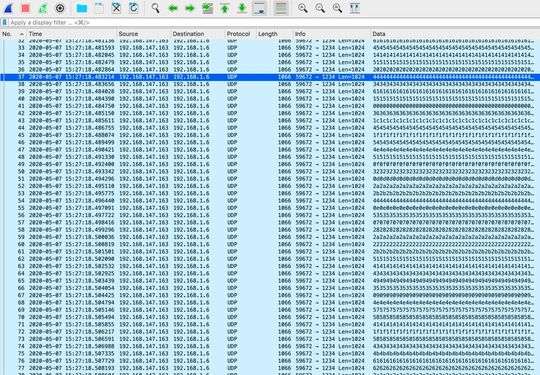The image size is (540, 375).
Task: Open capture options gear icon
Action: (x=60, y=8)
